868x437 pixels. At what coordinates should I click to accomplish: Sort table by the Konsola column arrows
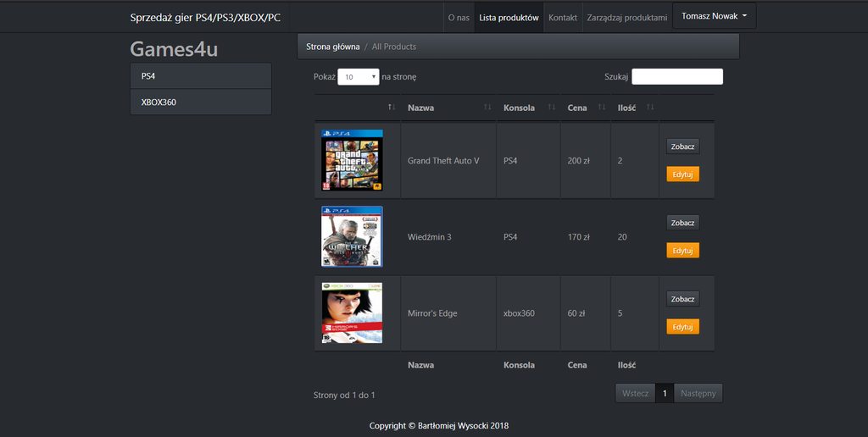pos(551,107)
